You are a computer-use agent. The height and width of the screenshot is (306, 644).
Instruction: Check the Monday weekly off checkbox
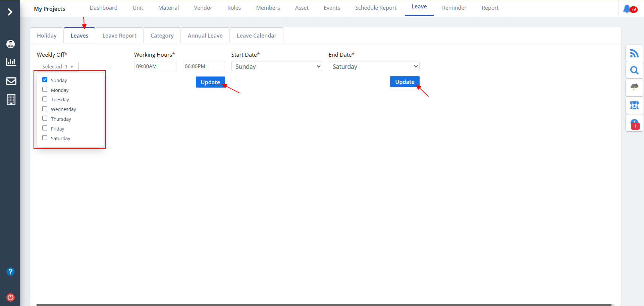coord(45,90)
